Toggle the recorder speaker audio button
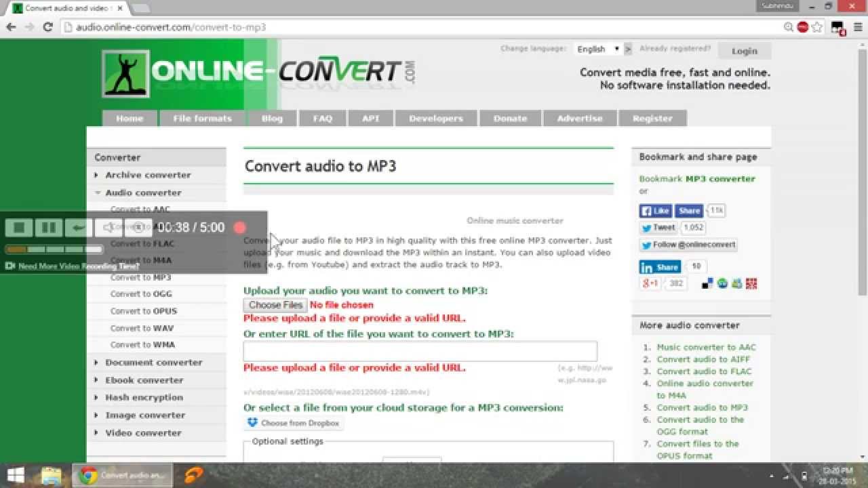The width and height of the screenshot is (868, 488). point(108,228)
